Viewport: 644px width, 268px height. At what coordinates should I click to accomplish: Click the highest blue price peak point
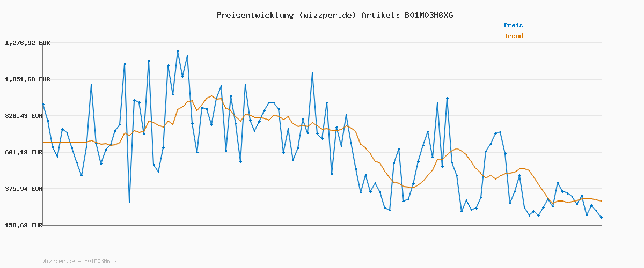178,51
